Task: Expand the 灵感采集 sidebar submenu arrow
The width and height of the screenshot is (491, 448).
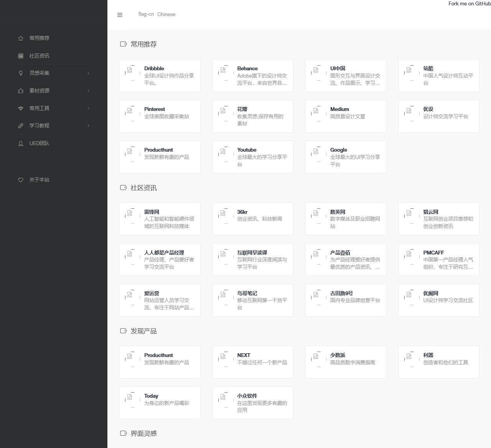Action: pos(89,73)
